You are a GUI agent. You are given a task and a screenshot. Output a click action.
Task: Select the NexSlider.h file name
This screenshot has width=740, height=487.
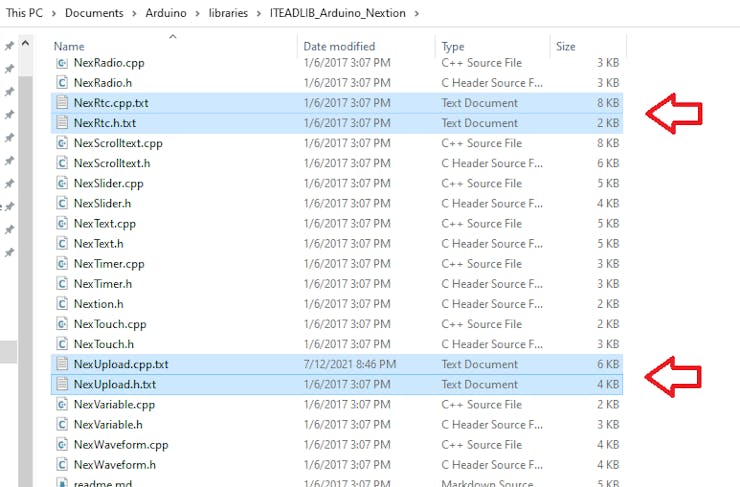[102, 203]
